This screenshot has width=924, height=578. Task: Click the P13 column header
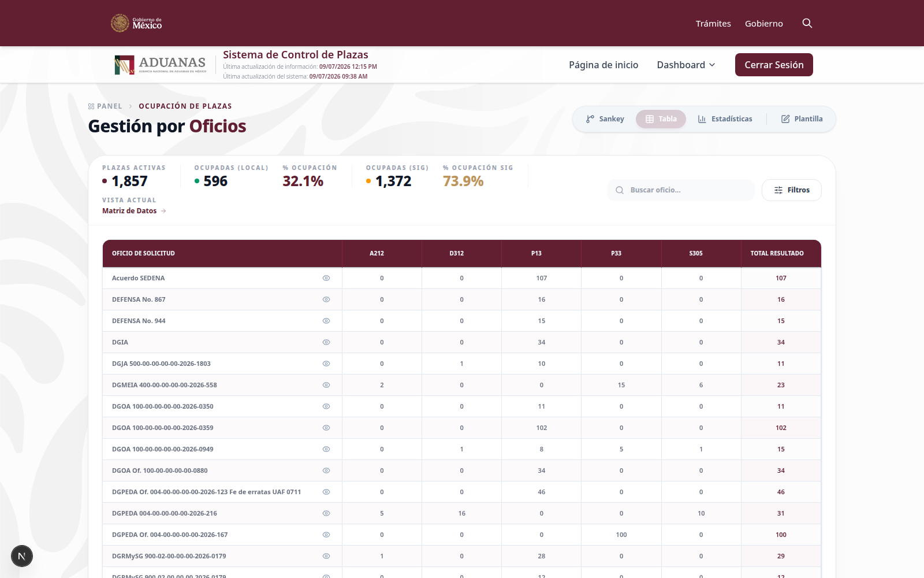tap(541, 253)
